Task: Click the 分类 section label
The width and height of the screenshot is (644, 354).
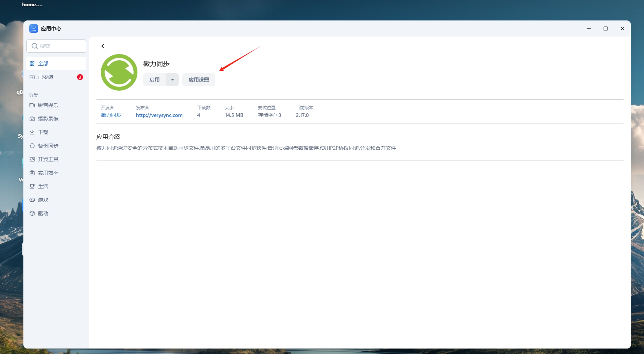Action: point(34,95)
